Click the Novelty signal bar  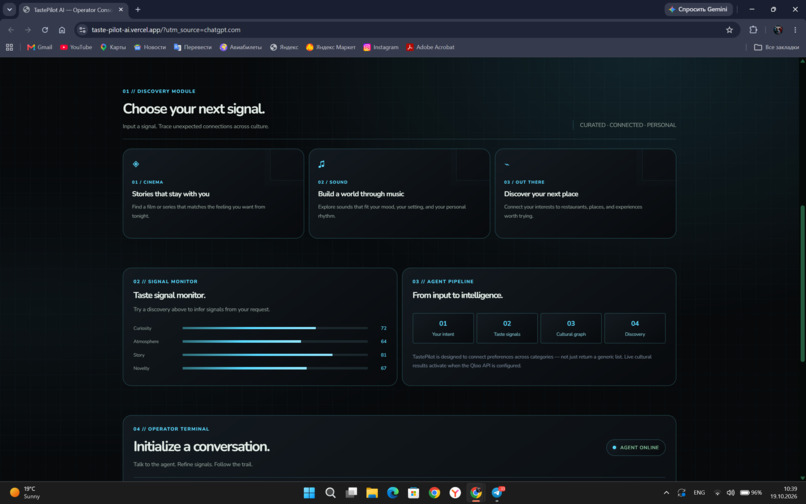[275, 368]
